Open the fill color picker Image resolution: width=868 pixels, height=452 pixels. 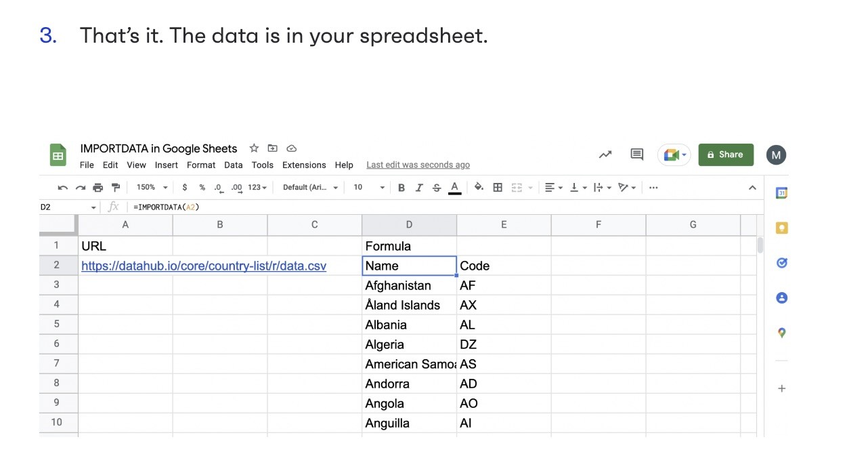[x=479, y=187]
